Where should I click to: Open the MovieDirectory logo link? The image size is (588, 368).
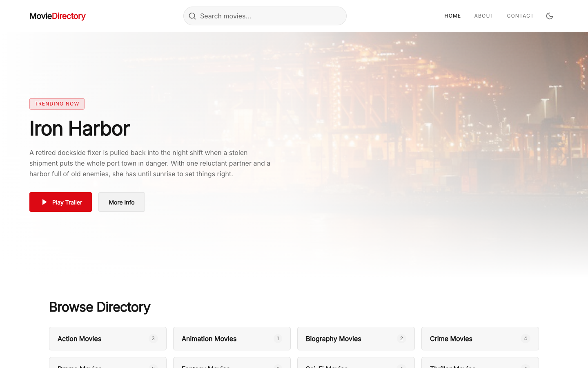pos(58,16)
